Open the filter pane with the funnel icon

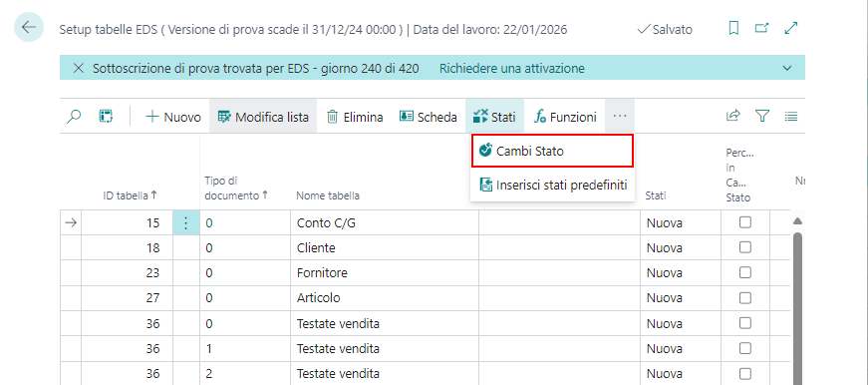tap(762, 117)
